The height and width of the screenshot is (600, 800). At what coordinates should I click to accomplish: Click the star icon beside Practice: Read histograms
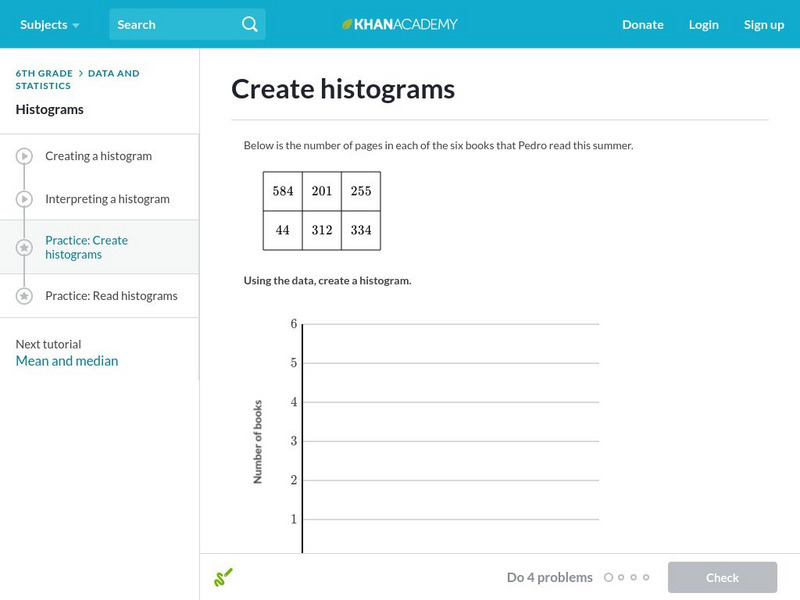24,296
